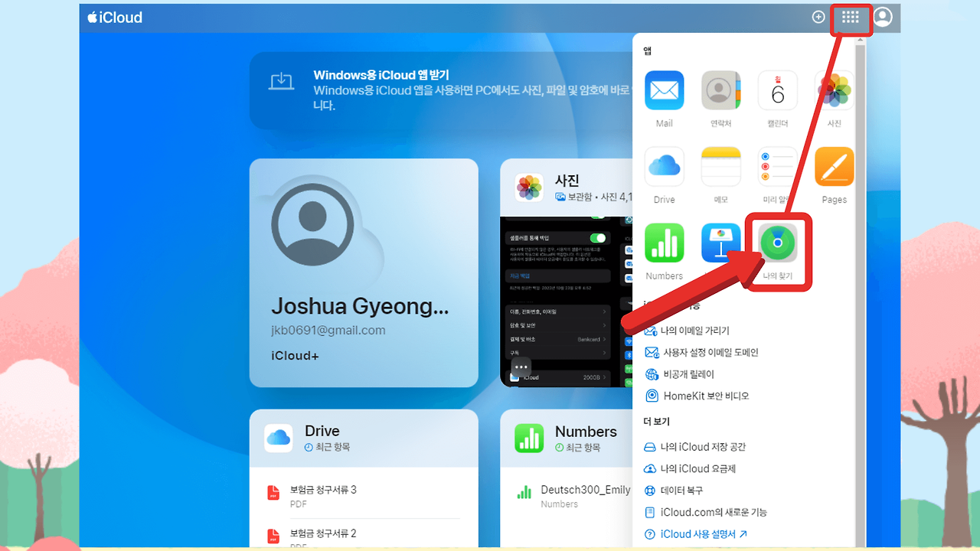The width and height of the screenshot is (980, 551).
Task: Open the 사진 photos icon in the app grid
Action: [x=834, y=90]
